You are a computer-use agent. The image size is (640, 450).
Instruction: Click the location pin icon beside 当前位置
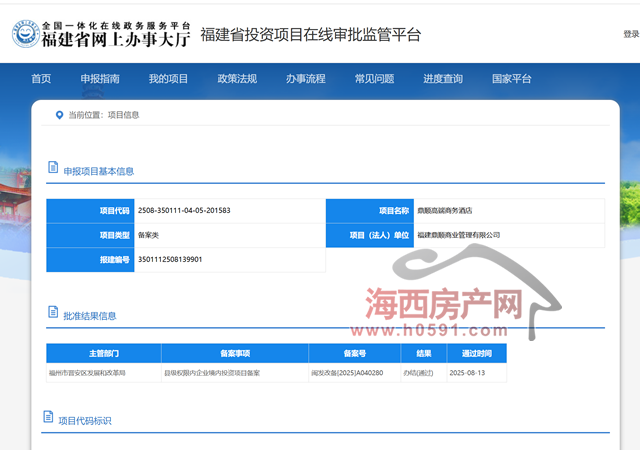click(x=59, y=115)
